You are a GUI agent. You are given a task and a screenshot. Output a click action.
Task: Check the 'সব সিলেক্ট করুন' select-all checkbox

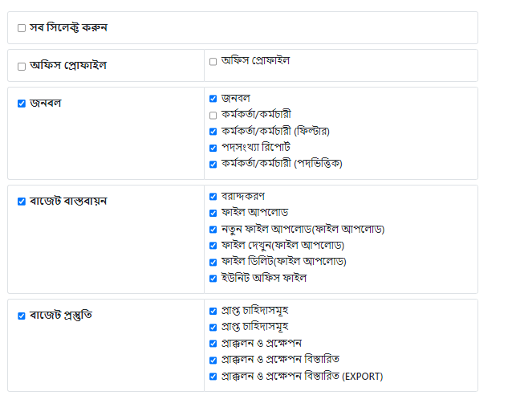[22, 28]
